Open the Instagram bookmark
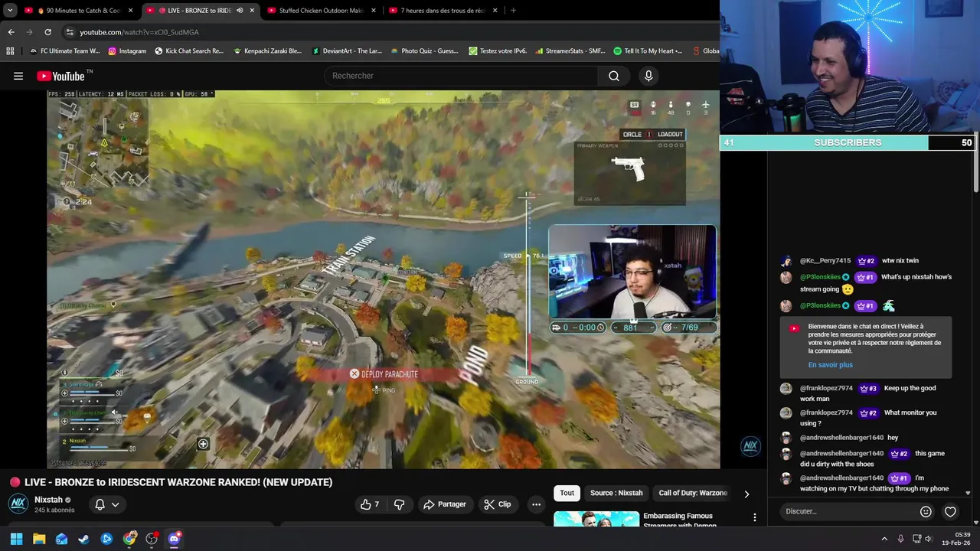The height and width of the screenshot is (551, 980). [x=127, y=51]
